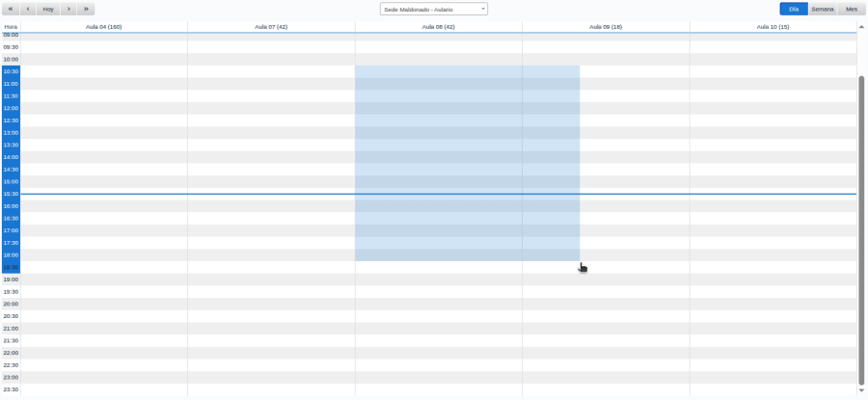The width and height of the screenshot is (868, 400).
Task: Click the highlighted 10:30 time label
Action: coord(11,71)
